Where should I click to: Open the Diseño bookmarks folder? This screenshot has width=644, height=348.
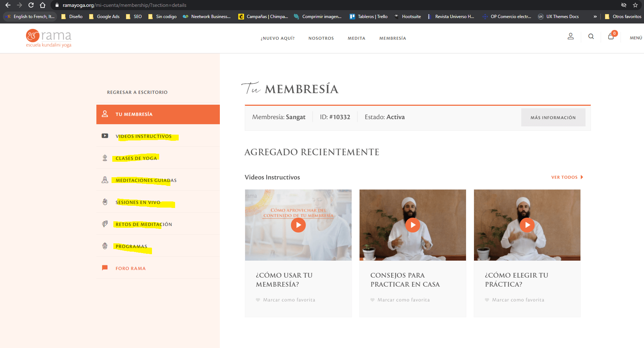pyautogui.click(x=72, y=17)
